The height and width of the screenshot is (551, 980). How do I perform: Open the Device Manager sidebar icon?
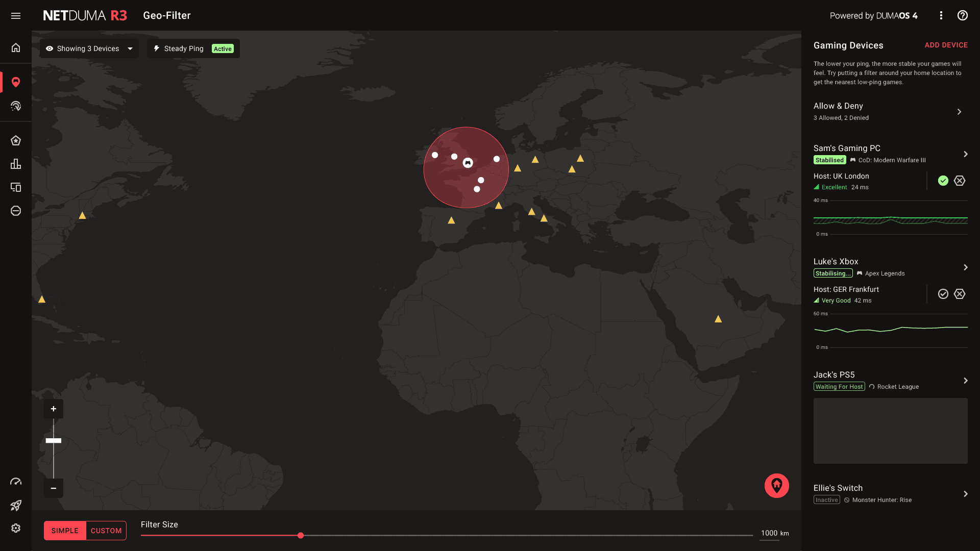(x=16, y=187)
